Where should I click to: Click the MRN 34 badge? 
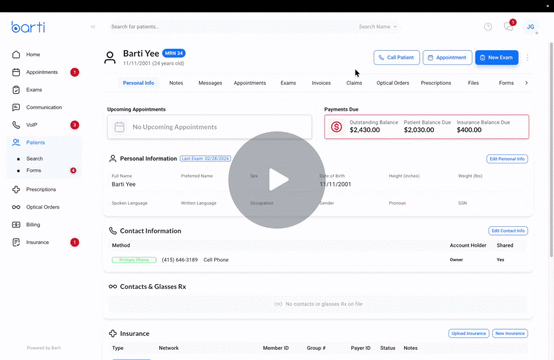(174, 53)
